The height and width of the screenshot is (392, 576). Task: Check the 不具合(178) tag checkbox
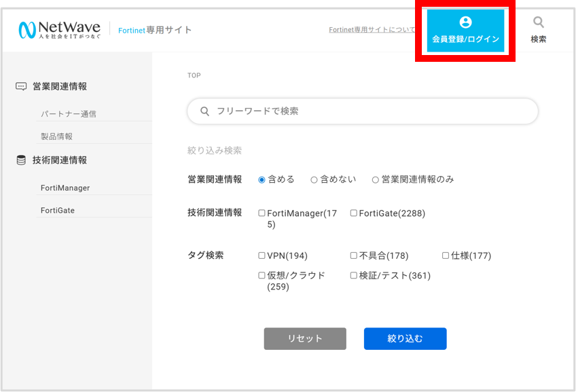(x=353, y=256)
